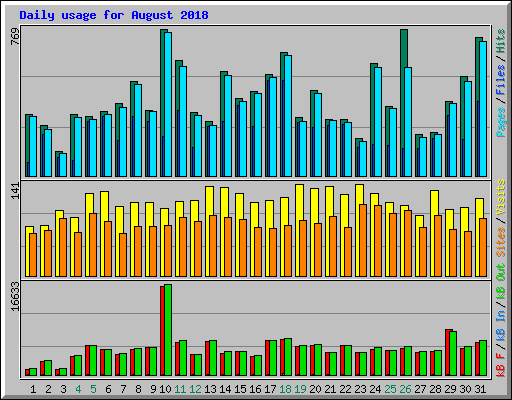
Task: Click day label 21 on the x-axis
Action: [330, 389]
